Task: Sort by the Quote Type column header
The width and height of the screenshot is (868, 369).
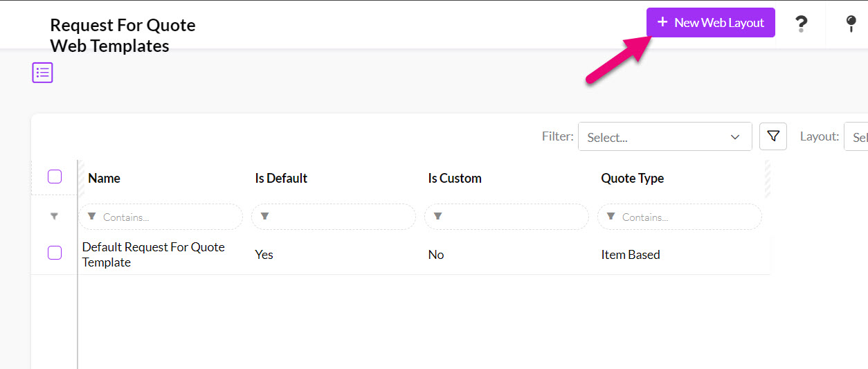Action: tap(633, 178)
